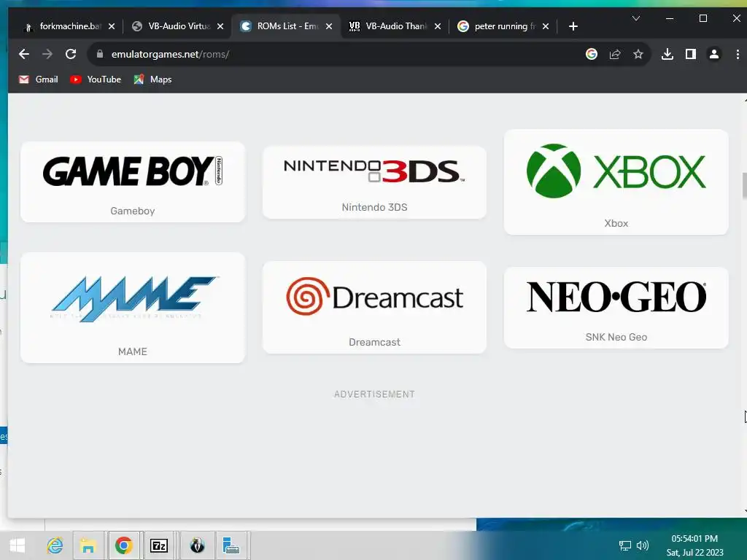
Task: Close the VB-Audio Virtual tab
Action: coord(220,26)
